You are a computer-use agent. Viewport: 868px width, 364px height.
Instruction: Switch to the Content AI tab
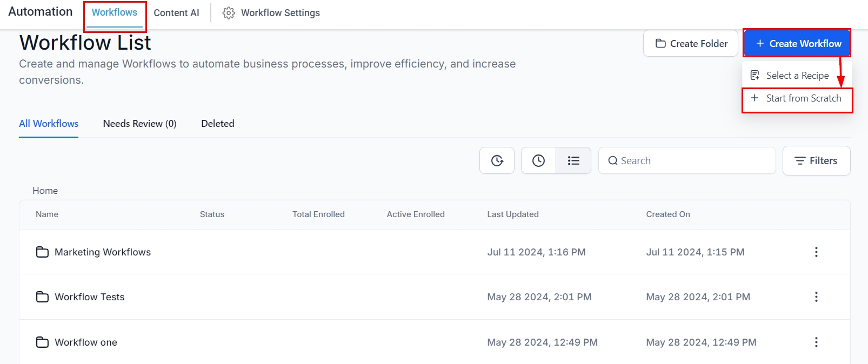(x=176, y=13)
